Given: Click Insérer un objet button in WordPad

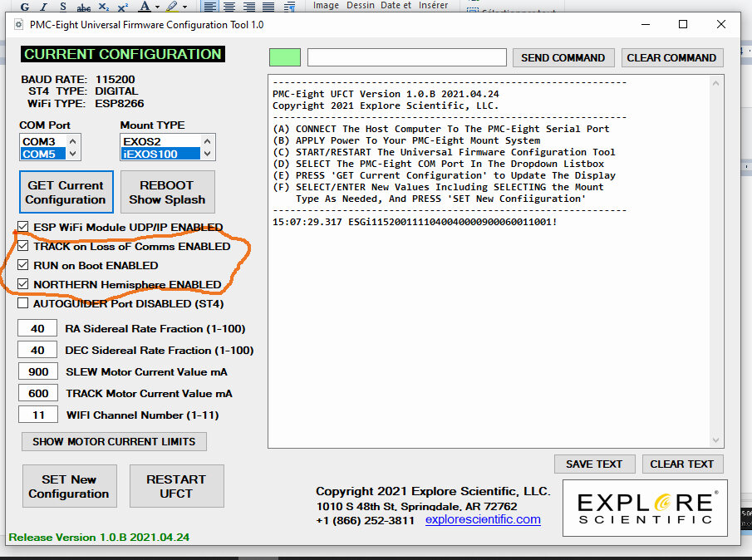Looking at the screenshot, I should [x=433, y=5].
